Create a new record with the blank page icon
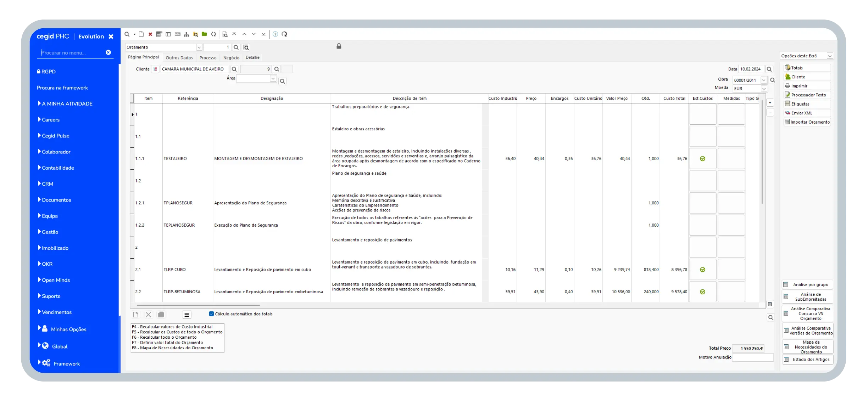The width and height of the screenshot is (868, 401). tap(141, 34)
